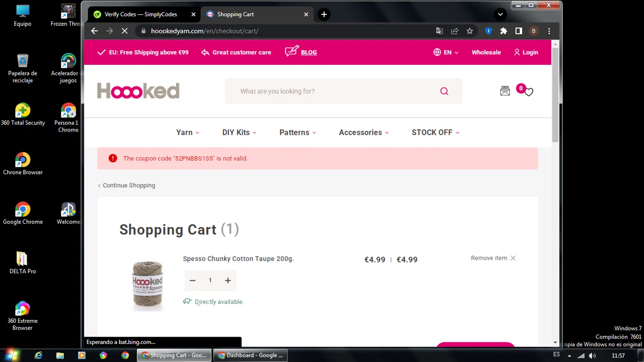Open the blue shield extension icon
The width and height of the screenshot is (644, 362).
tap(489, 31)
